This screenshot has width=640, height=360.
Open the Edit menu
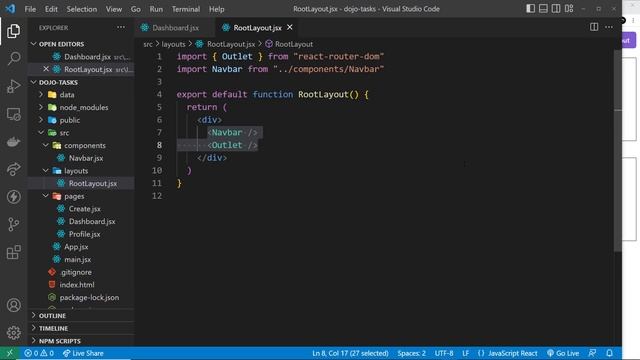(51, 9)
